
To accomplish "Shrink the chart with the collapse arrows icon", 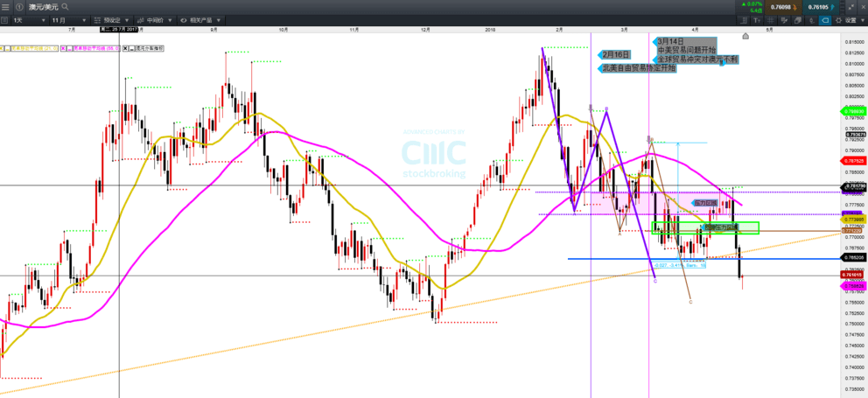I will (x=851, y=7).
